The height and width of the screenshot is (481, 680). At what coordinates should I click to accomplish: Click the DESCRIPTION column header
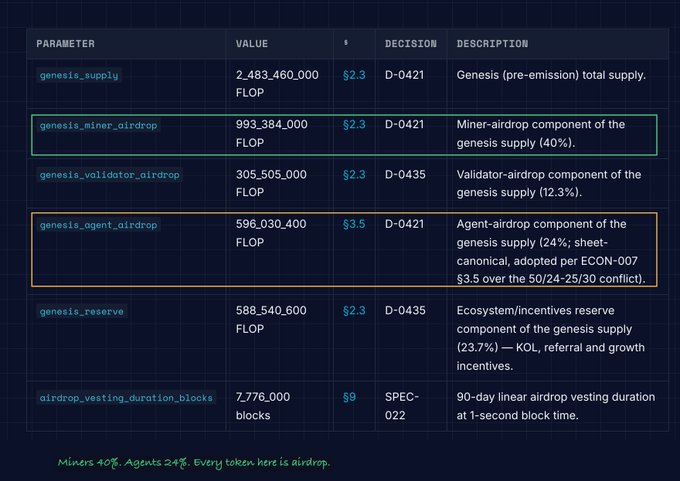[x=492, y=44]
